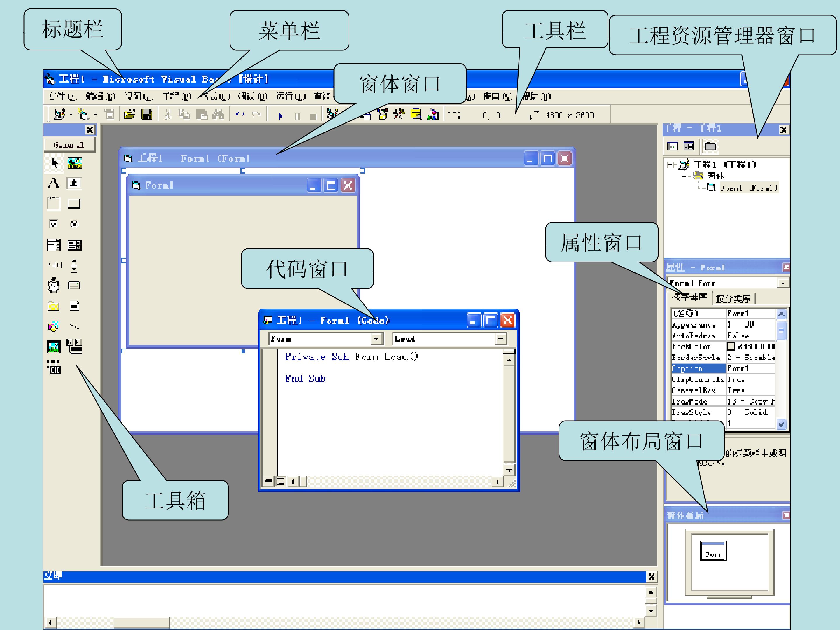Toggle Full Module View in the code window
This screenshot has height=630, width=840.
click(x=280, y=482)
